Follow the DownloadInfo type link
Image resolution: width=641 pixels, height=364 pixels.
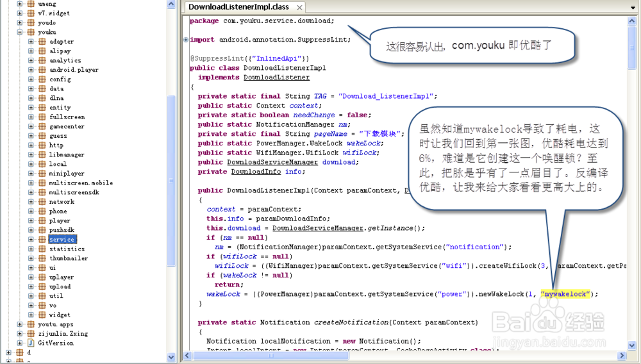click(256, 172)
